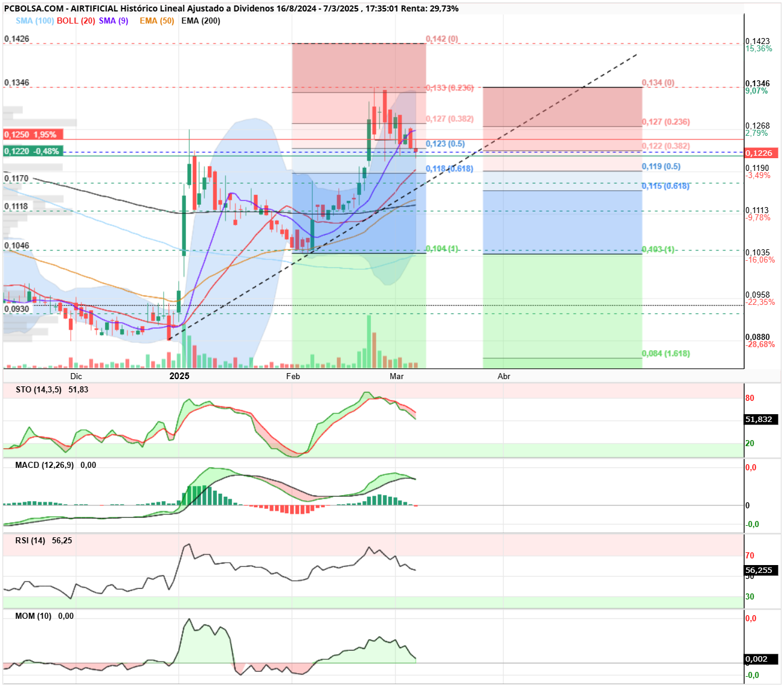Screen dimensions: 784x687
Task: Click the 0,142 (0) Fibonacci label
Action: tap(442, 39)
